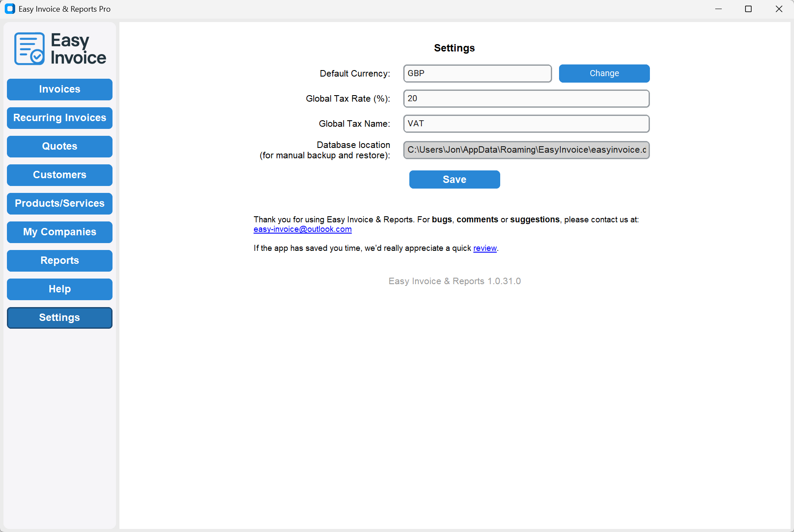The width and height of the screenshot is (794, 532).
Task: Follow the review link
Action: point(485,248)
